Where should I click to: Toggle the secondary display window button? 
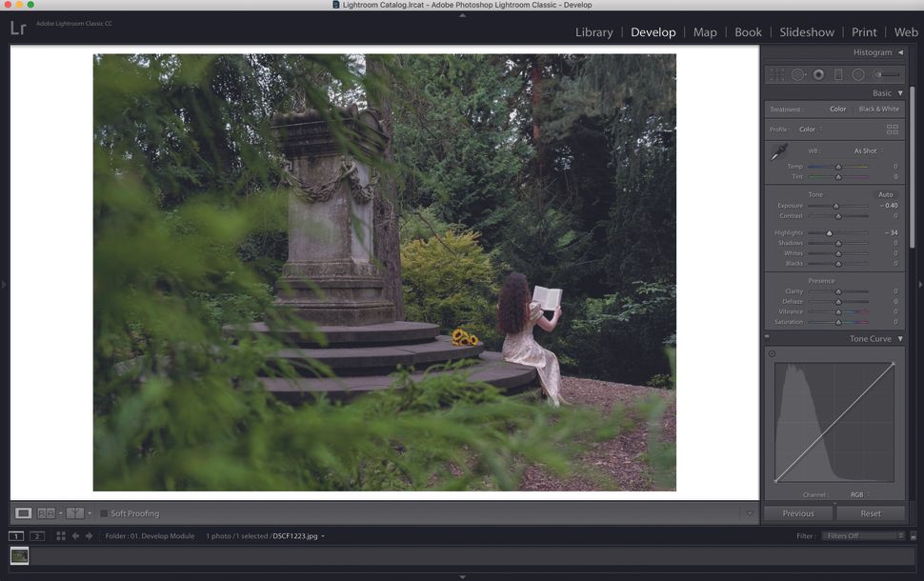(36, 535)
